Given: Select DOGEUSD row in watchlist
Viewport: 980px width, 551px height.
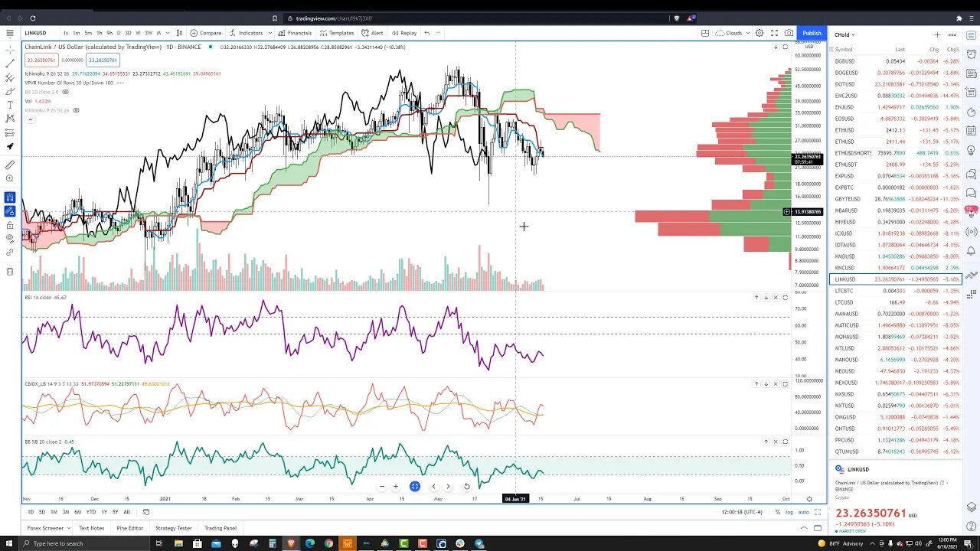Looking at the screenshot, I should pos(895,73).
